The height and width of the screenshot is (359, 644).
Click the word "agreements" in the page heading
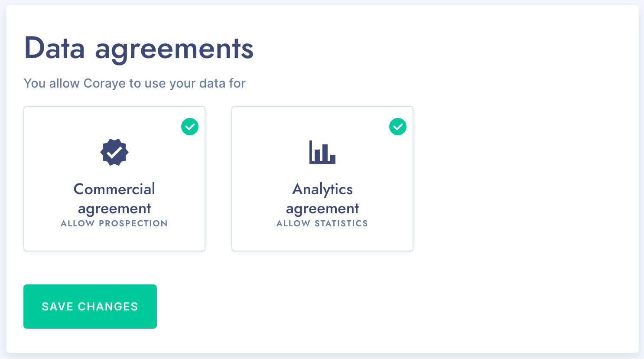[x=174, y=49]
